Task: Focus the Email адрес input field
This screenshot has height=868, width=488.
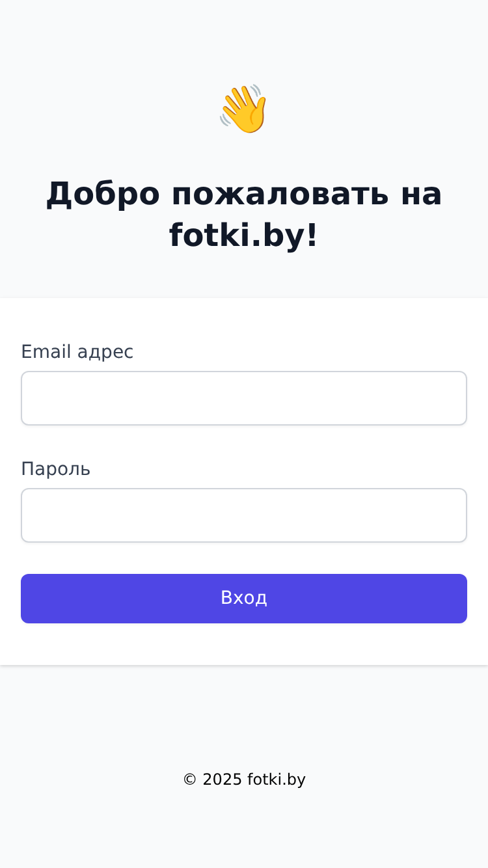Action: 244,398
